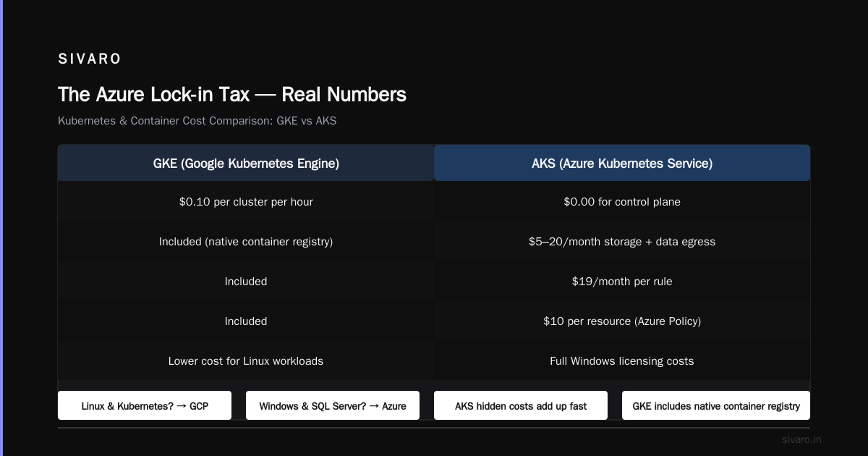Click the '$0.10 per cluster per hour' cell

pos(246,202)
